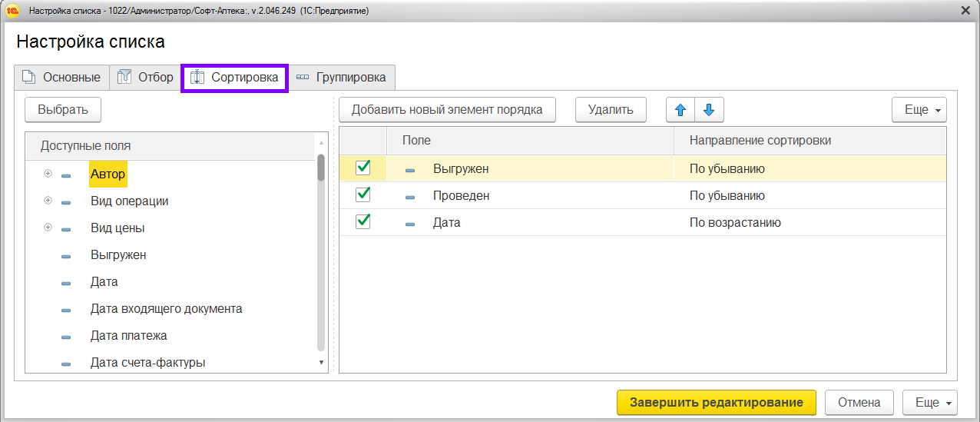Uncheck the Выгружен sort checkbox

[x=363, y=168]
